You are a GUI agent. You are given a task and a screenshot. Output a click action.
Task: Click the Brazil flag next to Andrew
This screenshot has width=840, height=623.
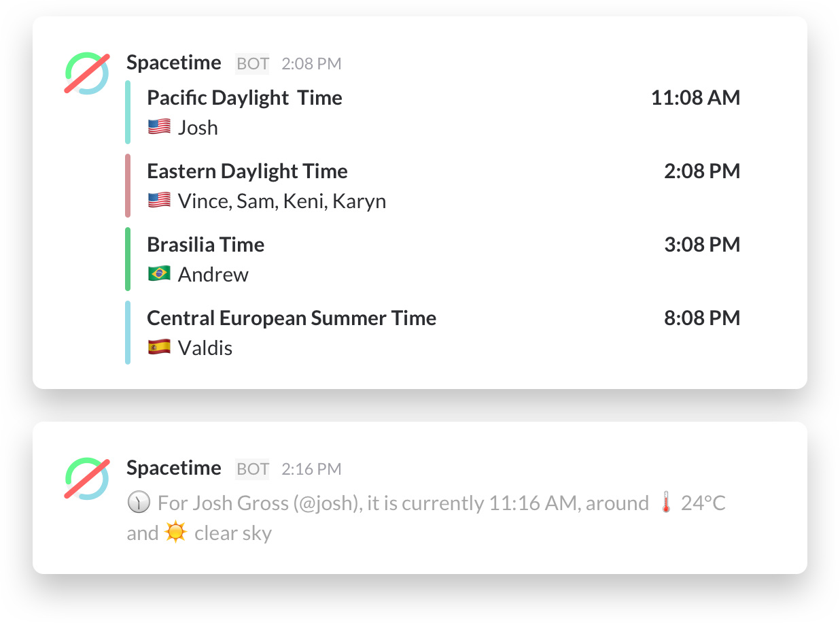click(159, 274)
